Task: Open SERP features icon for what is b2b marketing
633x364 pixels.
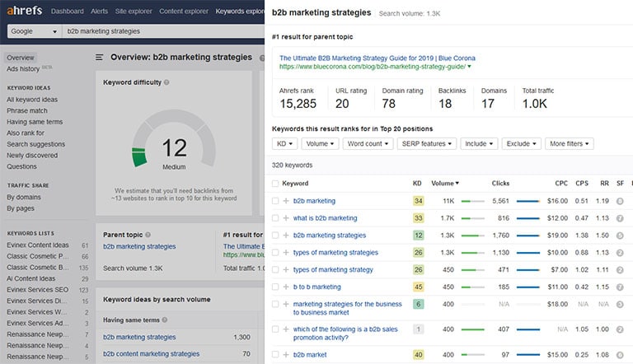Action: click(x=620, y=218)
